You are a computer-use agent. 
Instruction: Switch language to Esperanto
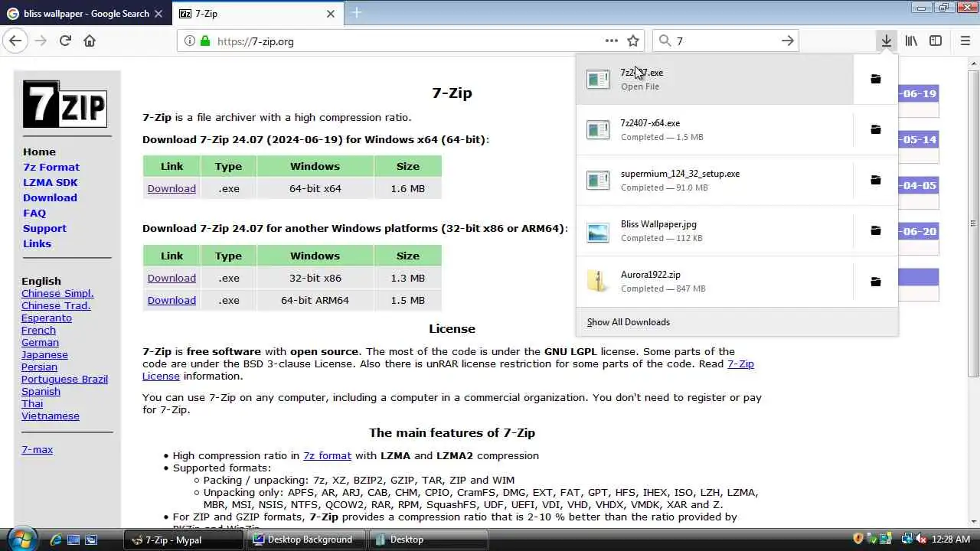click(x=47, y=318)
